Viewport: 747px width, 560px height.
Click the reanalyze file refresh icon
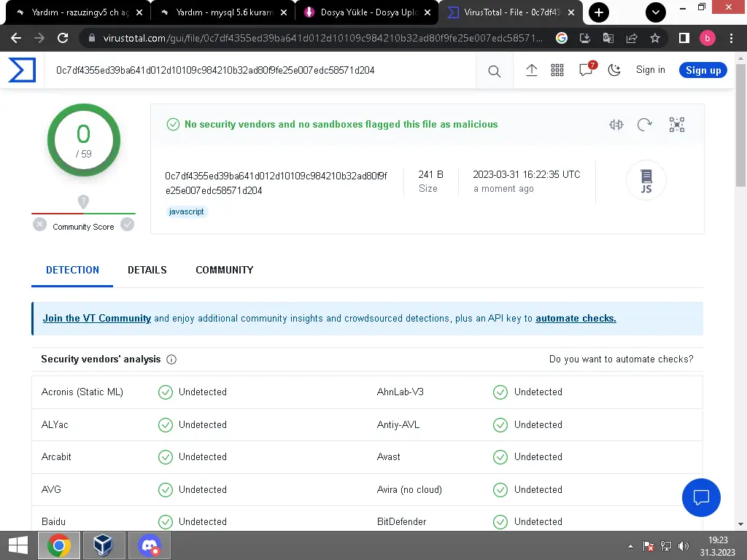[645, 125]
